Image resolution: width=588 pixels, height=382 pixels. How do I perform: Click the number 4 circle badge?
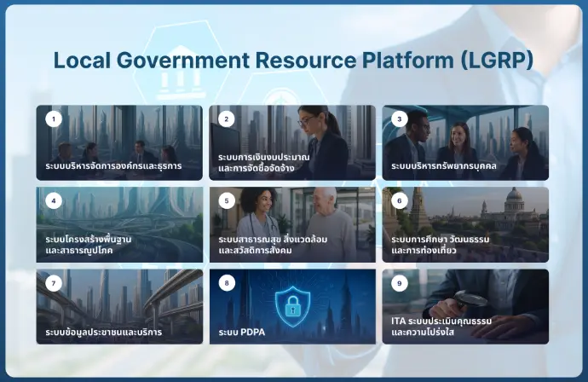point(54,201)
